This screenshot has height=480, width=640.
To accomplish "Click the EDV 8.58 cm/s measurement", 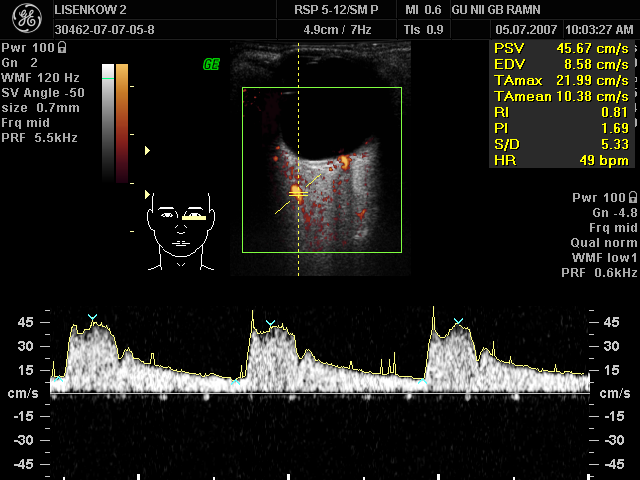I will coord(561,64).
